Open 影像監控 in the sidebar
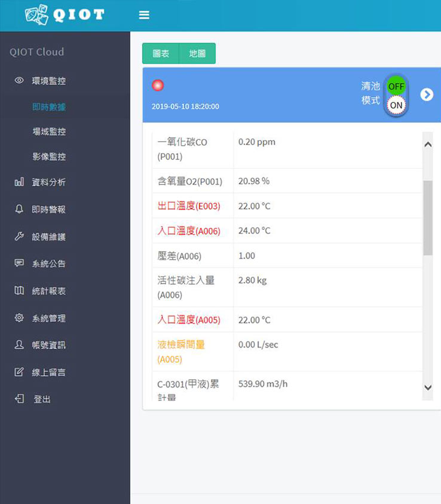This screenshot has height=504, width=441. pos(49,156)
